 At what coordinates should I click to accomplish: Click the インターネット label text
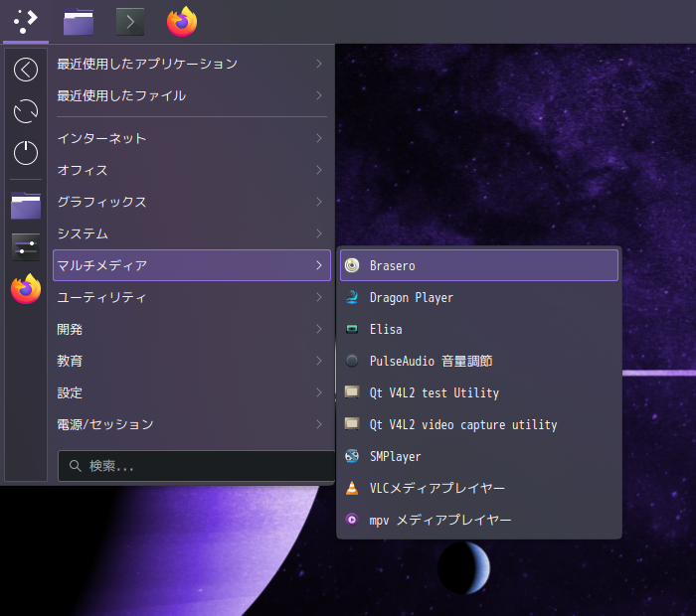tap(101, 138)
